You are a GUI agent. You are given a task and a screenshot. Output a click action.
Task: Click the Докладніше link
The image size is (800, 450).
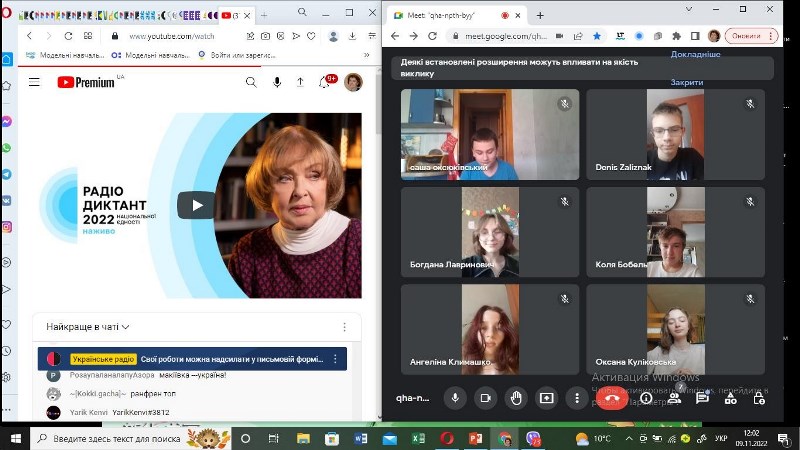click(695, 54)
